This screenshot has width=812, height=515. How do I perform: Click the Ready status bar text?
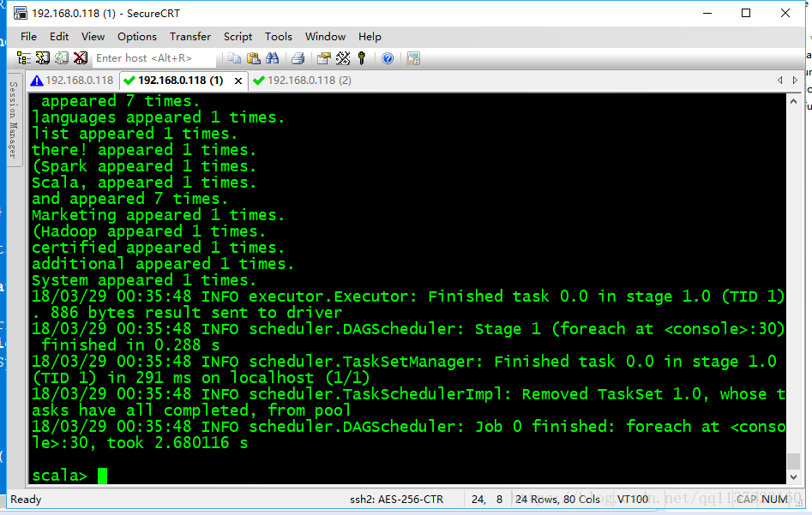tap(26, 500)
